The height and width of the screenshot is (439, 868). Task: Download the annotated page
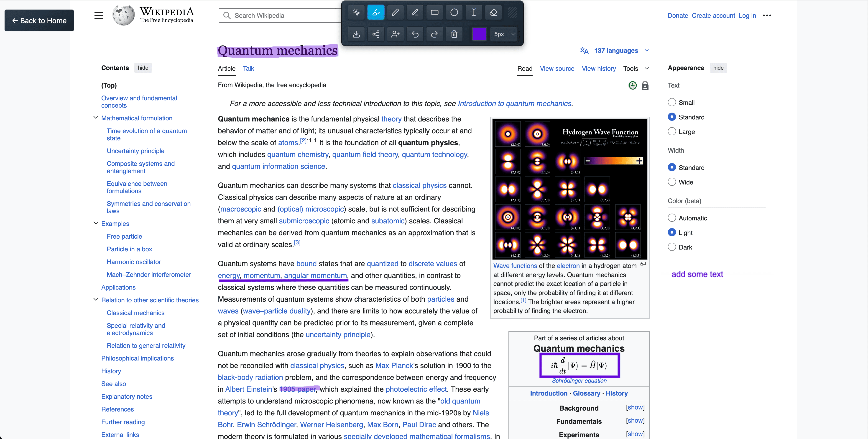point(356,34)
